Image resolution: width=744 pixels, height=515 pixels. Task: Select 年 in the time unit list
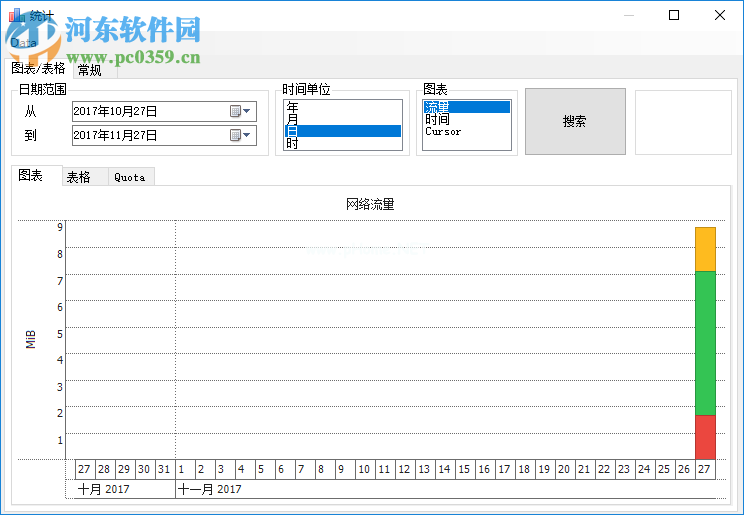[x=343, y=107]
